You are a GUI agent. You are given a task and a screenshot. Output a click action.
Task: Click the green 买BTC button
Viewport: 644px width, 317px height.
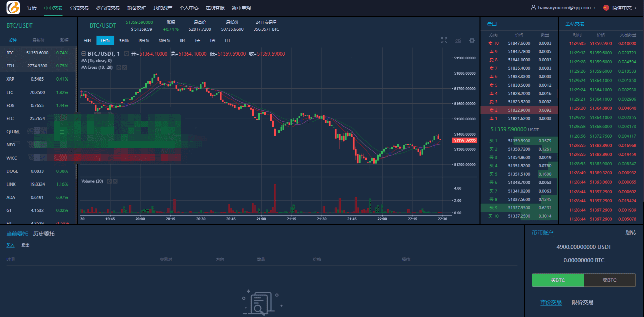(558, 280)
